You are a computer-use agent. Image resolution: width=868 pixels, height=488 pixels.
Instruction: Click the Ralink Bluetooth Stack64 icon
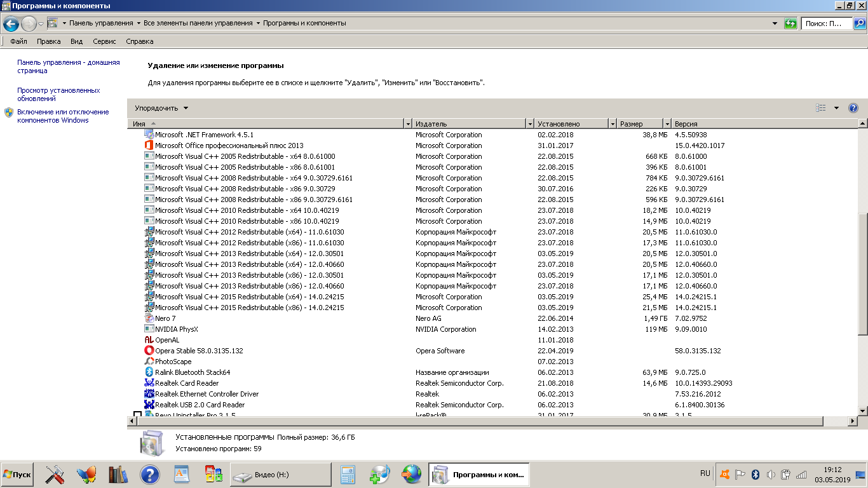(x=149, y=372)
